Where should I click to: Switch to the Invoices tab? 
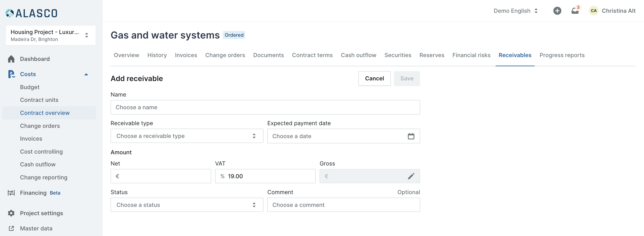click(186, 55)
